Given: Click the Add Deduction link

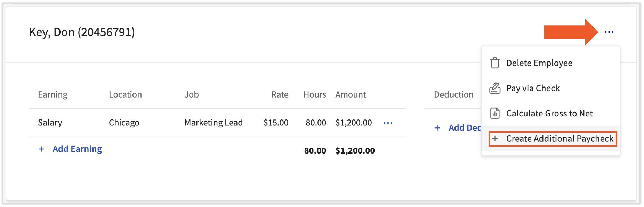Looking at the screenshot, I should pos(465,128).
